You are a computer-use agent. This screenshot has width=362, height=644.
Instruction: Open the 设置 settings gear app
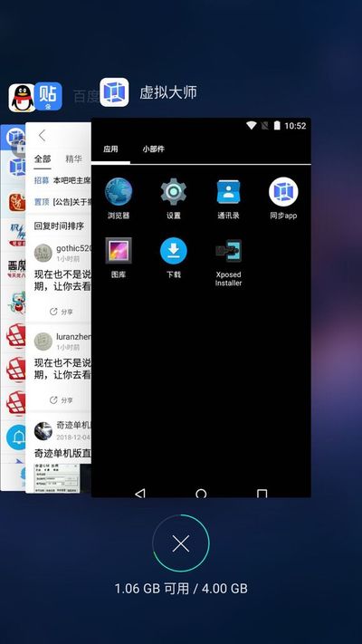click(174, 191)
